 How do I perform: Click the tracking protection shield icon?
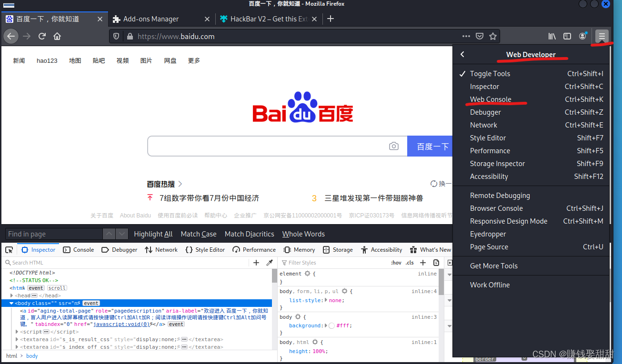pyautogui.click(x=117, y=36)
